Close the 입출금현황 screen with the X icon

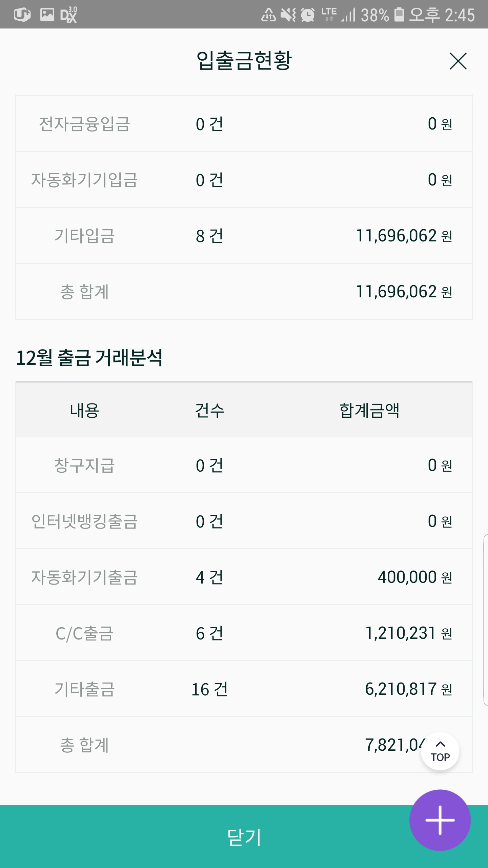pos(458,61)
